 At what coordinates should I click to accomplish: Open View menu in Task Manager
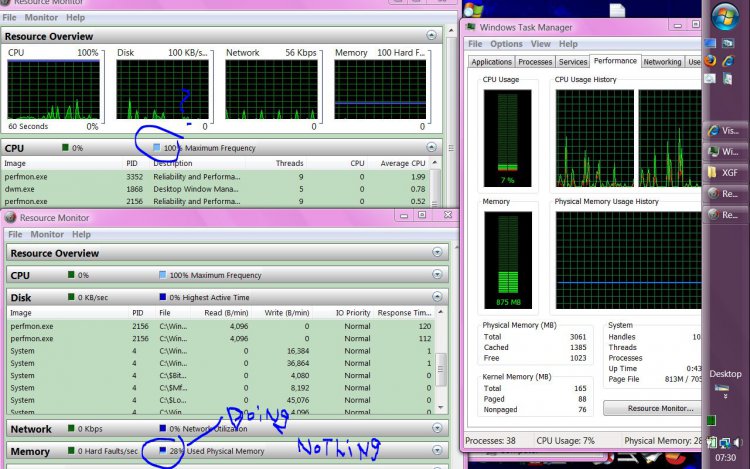click(x=540, y=44)
